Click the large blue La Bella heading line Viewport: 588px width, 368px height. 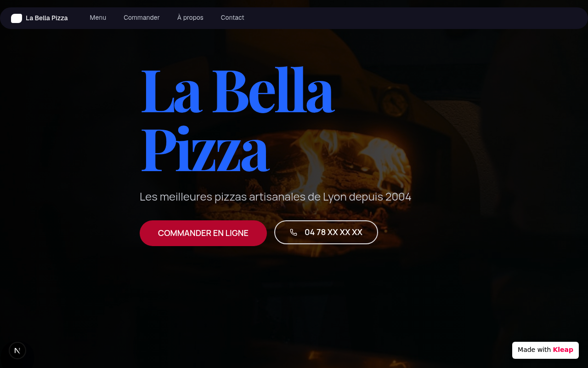pyautogui.click(x=237, y=91)
